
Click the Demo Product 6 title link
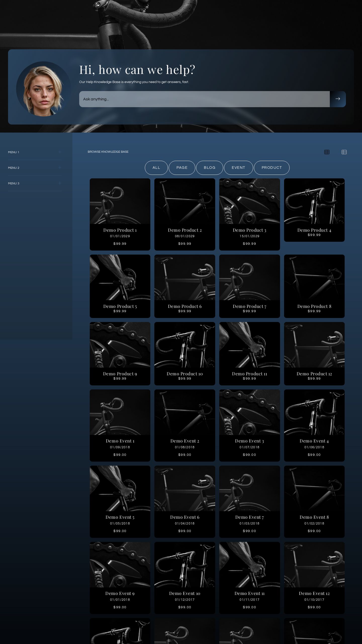(x=185, y=306)
